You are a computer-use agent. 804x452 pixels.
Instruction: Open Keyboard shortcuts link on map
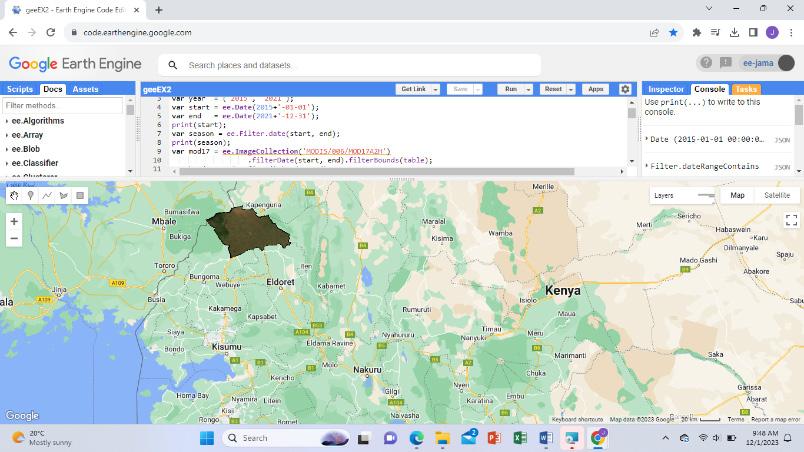pyautogui.click(x=577, y=419)
